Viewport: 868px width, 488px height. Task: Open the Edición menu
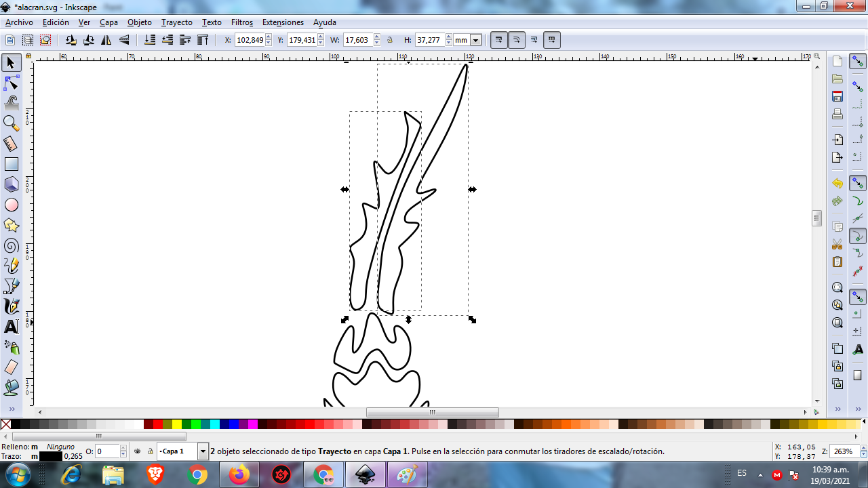(56, 22)
